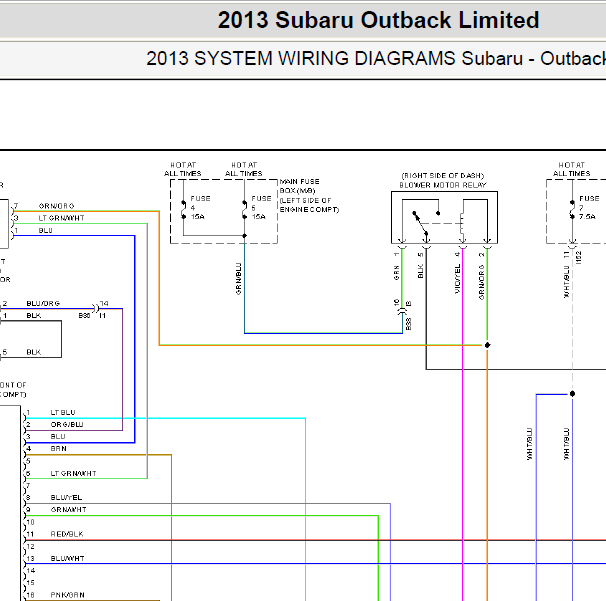Select the "BLOWER MOTOR RELAY" label
Screen dimensions: 606x601
(443, 186)
